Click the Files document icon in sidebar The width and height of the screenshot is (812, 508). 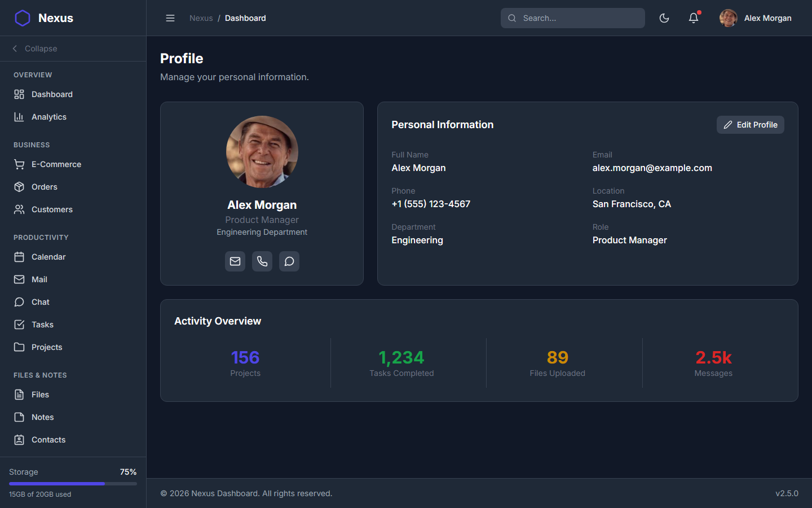point(19,395)
